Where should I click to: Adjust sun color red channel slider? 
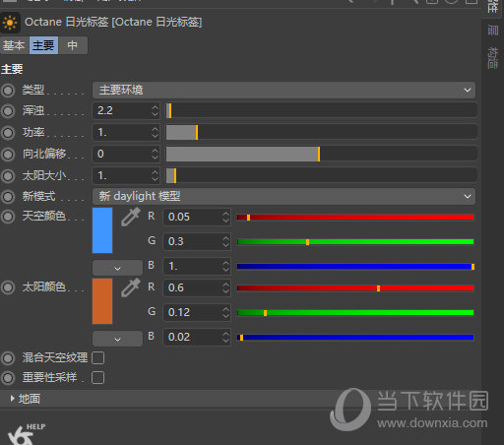coord(355,288)
